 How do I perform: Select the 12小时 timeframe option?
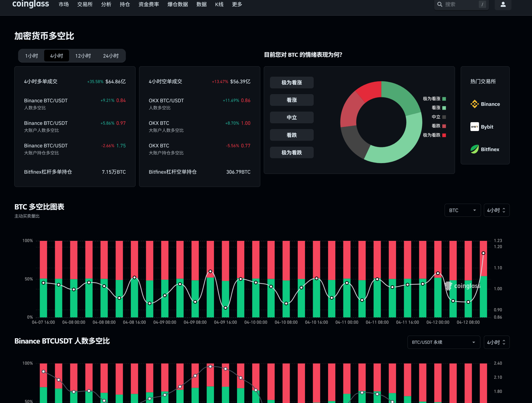(x=83, y=56)
